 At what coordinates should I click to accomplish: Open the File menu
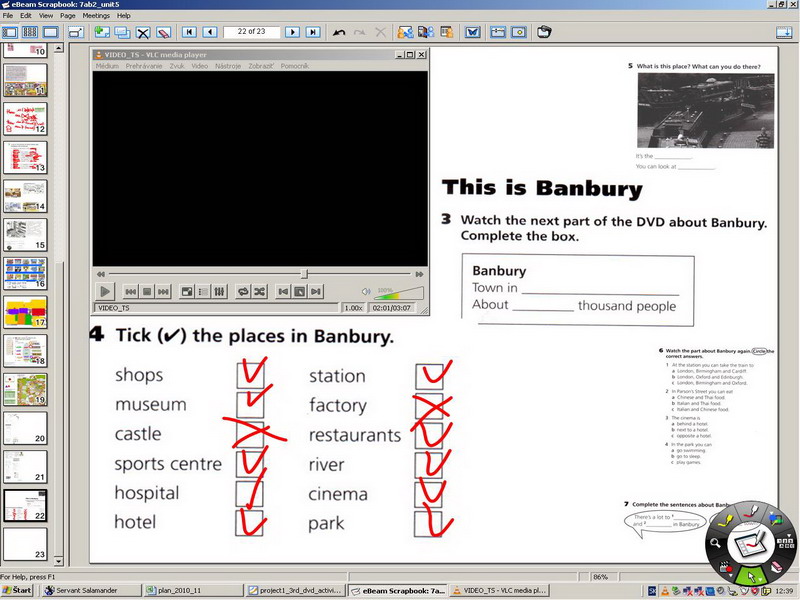(x=8, y=16)
